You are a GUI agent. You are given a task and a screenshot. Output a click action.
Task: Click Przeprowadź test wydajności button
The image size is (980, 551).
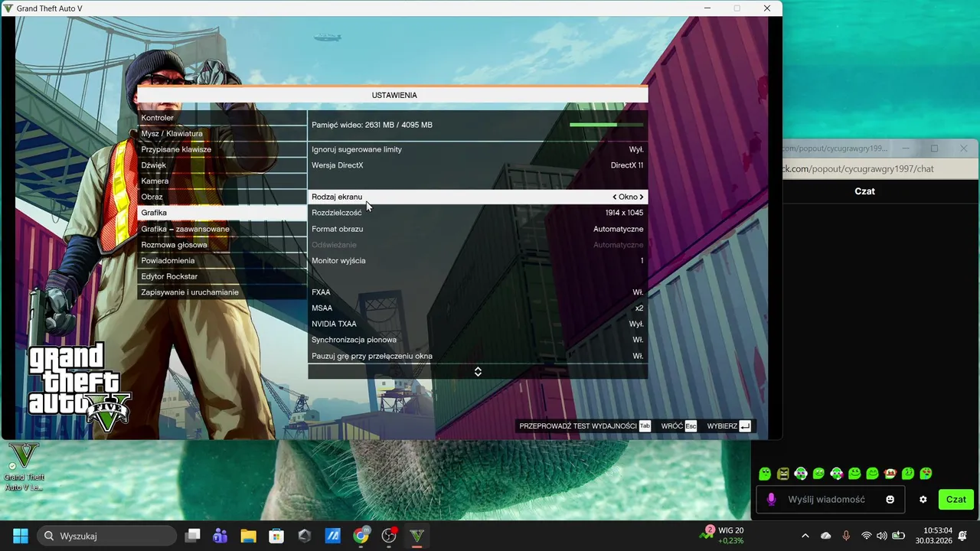coord(585,426)
